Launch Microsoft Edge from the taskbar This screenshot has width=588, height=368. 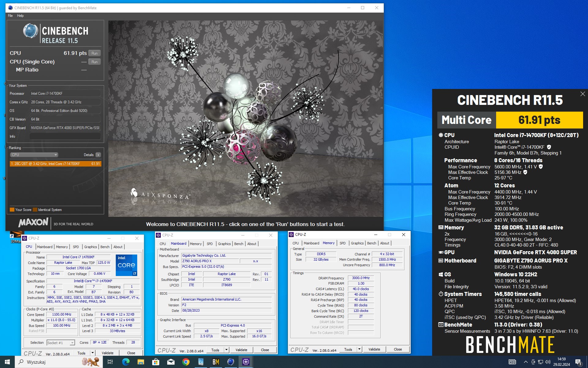(126, 362)
